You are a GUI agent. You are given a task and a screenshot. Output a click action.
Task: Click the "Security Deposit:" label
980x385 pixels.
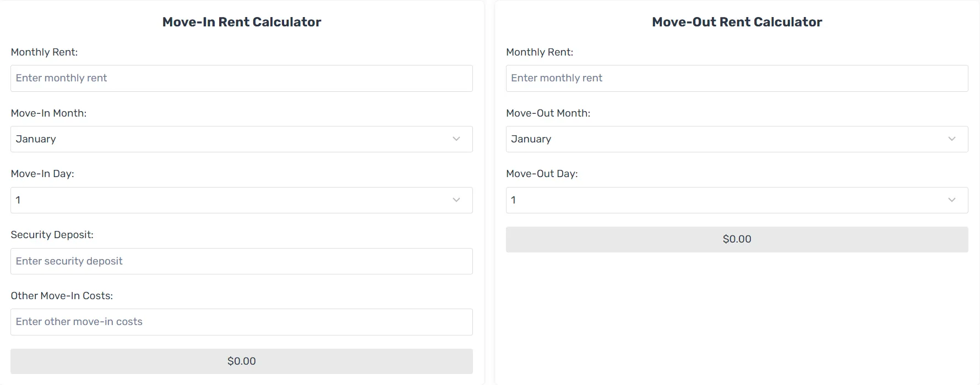point(52,235)
